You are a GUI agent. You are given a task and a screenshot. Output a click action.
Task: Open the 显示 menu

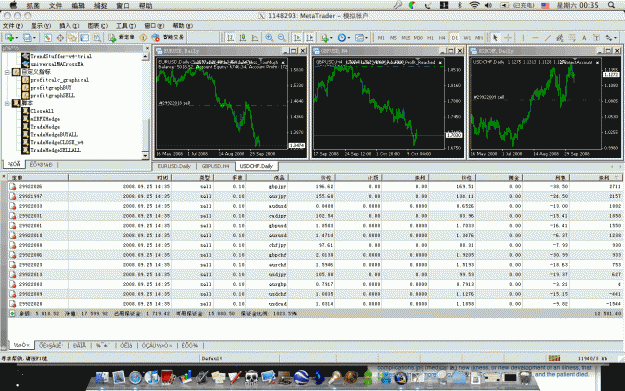41,26
